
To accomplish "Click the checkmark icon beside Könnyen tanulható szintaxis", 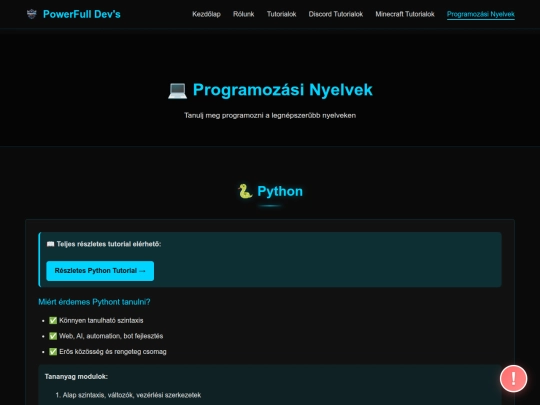I will click(53, 321).
